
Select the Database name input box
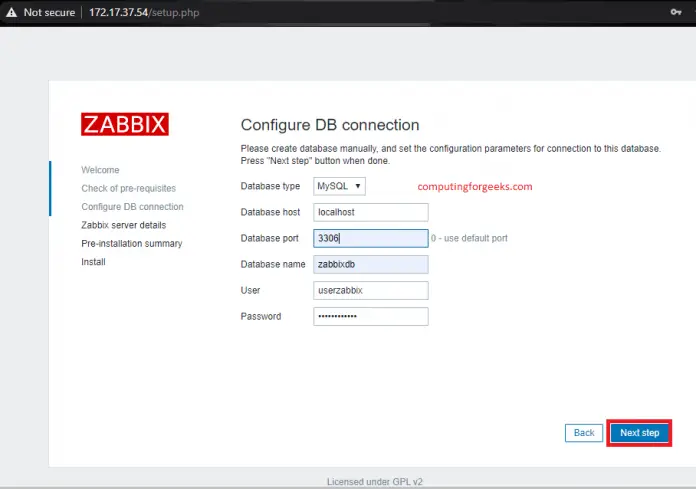click(x=371, y=264)
